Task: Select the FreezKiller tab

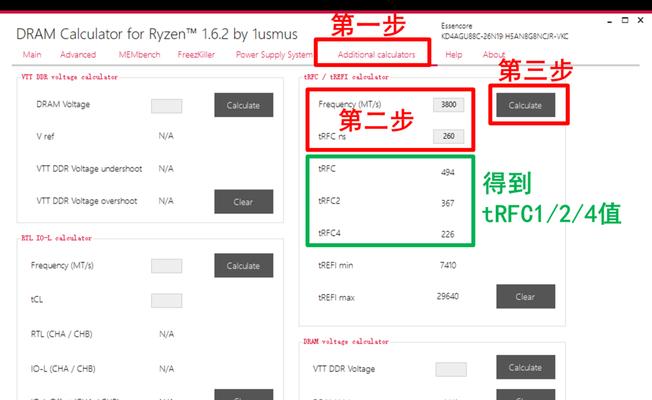Action: (196, 54)
